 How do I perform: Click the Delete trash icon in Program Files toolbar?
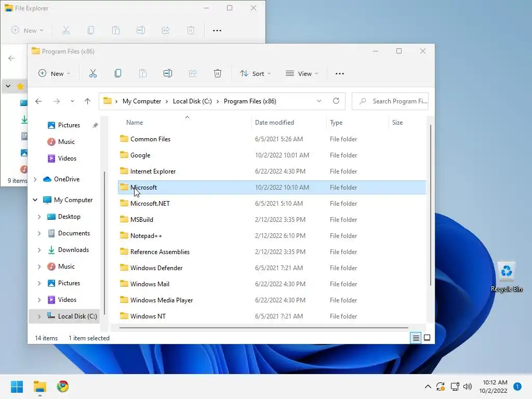(218, 73)
